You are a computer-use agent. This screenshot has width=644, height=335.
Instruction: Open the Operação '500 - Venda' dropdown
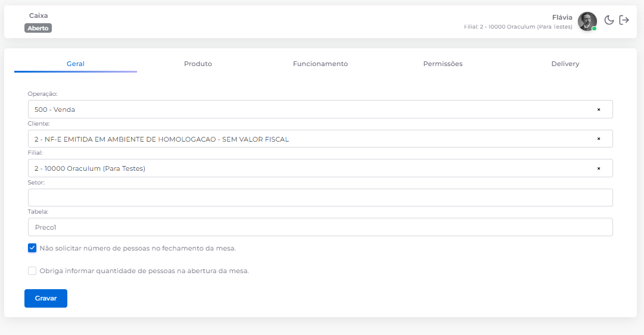321,109
